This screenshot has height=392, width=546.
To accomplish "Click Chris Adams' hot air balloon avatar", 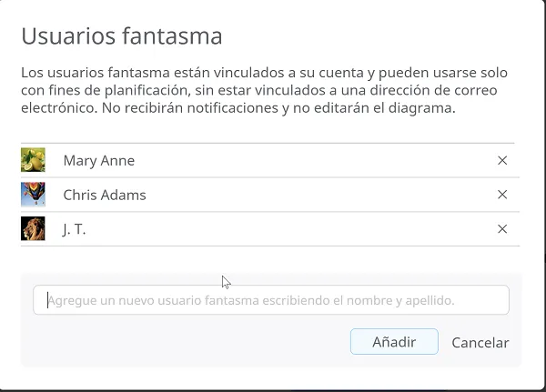I will tap(33, 195).
